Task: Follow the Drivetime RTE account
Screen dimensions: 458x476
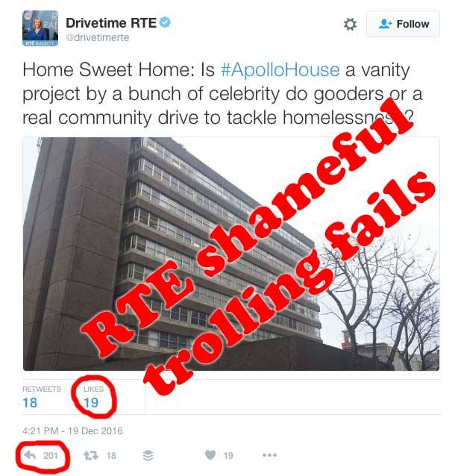Action: click(x=403, y=24)
